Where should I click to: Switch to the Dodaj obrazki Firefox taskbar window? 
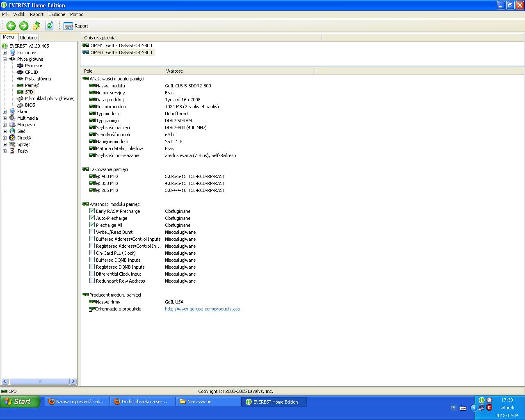[x=142, y=402]
